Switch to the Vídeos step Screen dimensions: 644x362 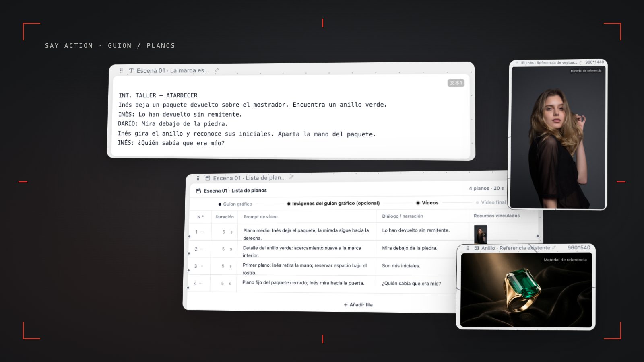[x=427, y=203]
